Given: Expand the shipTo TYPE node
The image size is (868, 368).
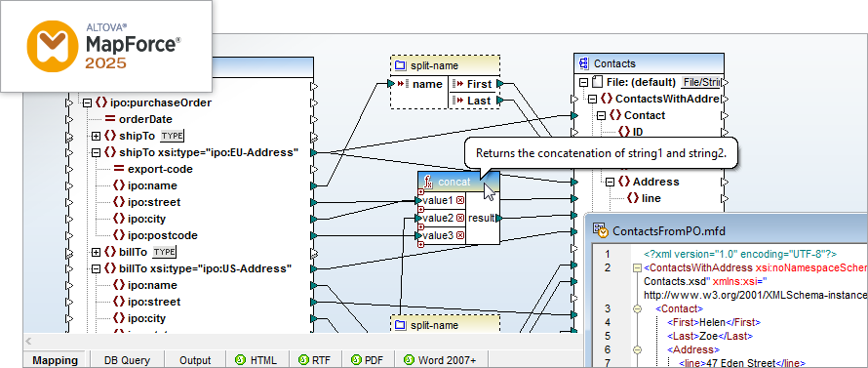Looking at the screenshot, I should click(96, 136).
